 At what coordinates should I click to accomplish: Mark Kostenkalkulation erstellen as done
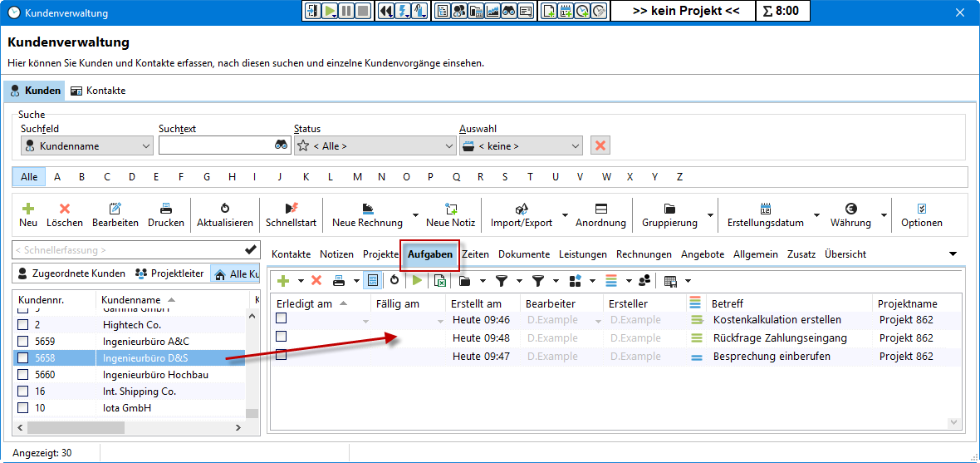point(282,319)
